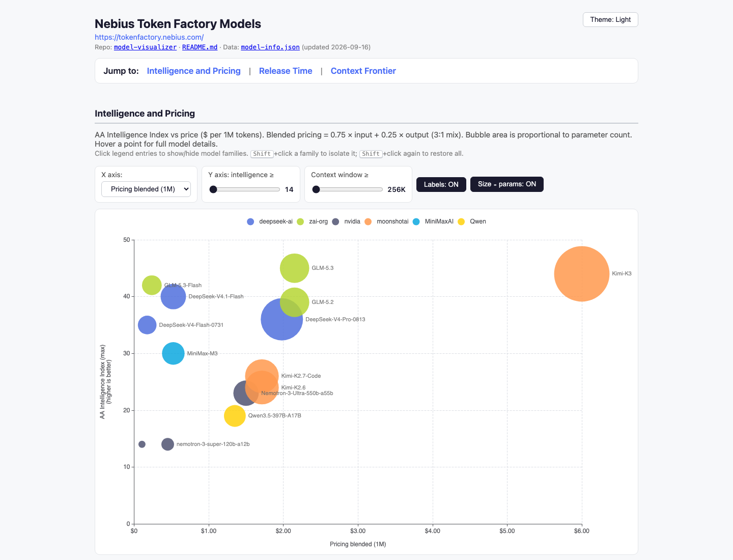733x560 pixels.
Task: Click the MiniMax-M3 label text
Action: tap(202, 353)
